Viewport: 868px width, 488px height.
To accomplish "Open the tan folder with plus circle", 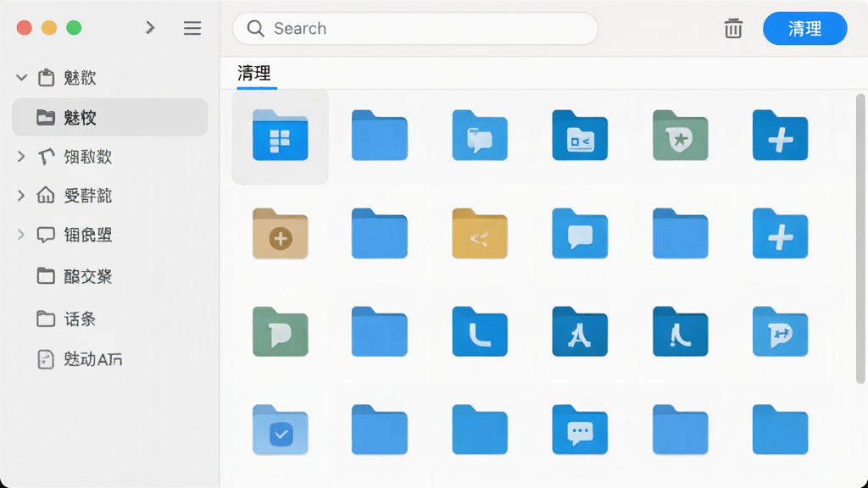I will (x=280, y=234).
